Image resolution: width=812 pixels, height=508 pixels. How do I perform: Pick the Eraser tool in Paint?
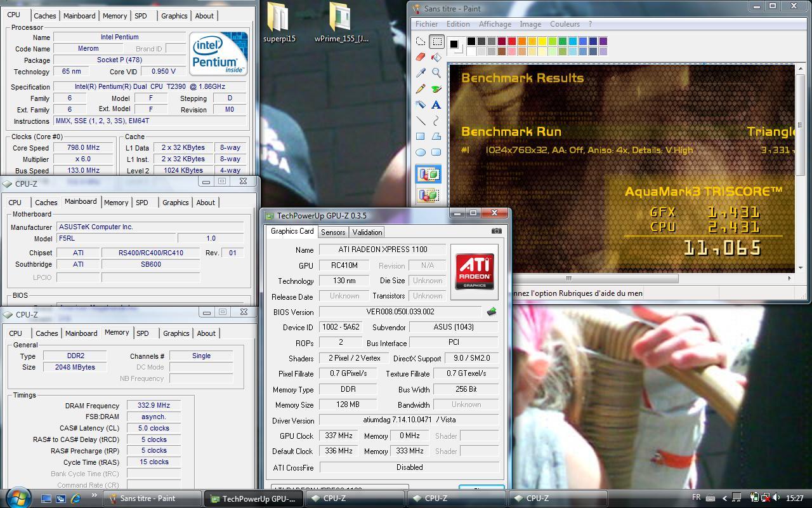(421, 57)
